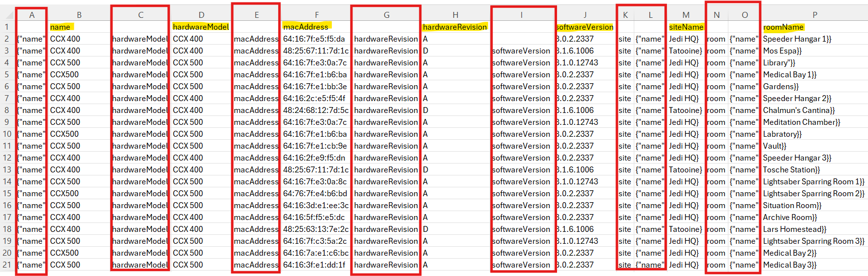Click the 'Mos Espa' room cell
This screenshot has height=276, width=868.
(x=782, y=51)
